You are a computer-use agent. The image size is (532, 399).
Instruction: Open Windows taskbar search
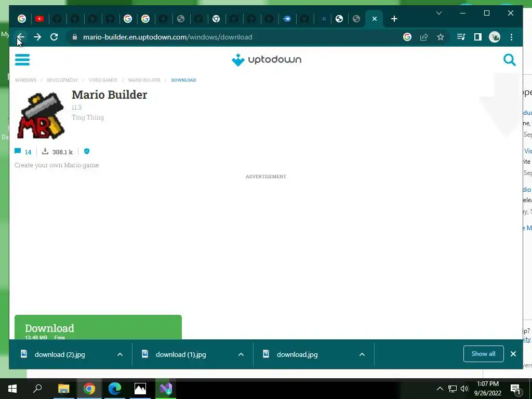click(37, 389)
